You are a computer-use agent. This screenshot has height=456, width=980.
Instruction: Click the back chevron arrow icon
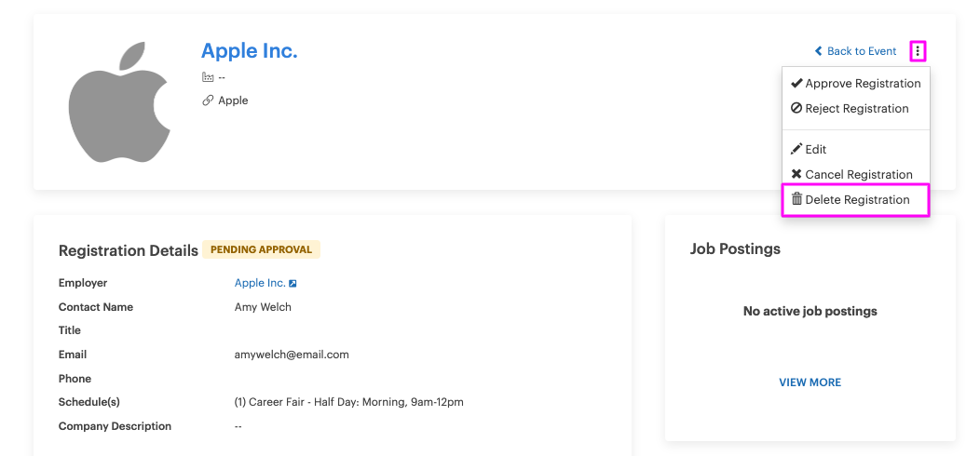point(819,51)
